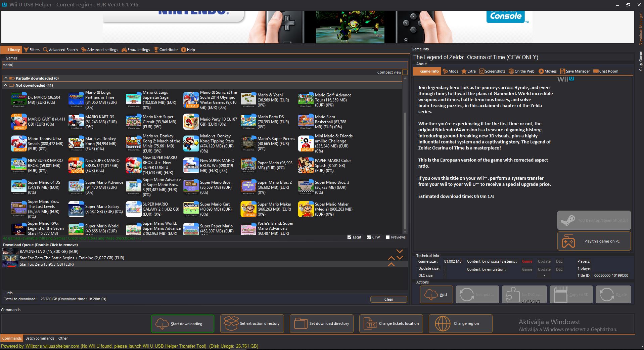This screenshot has width=644, height=350.
Task: Toggle the Compact view checkbox
Action: (405, 72)
